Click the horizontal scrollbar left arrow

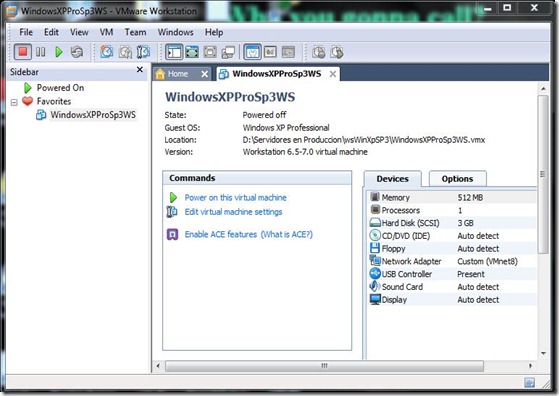click(158, 366)
